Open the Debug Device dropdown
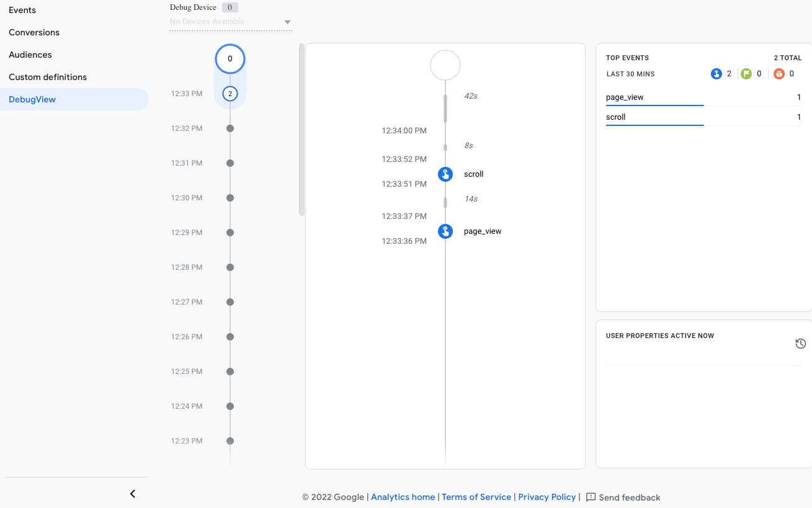 (231, 22)
